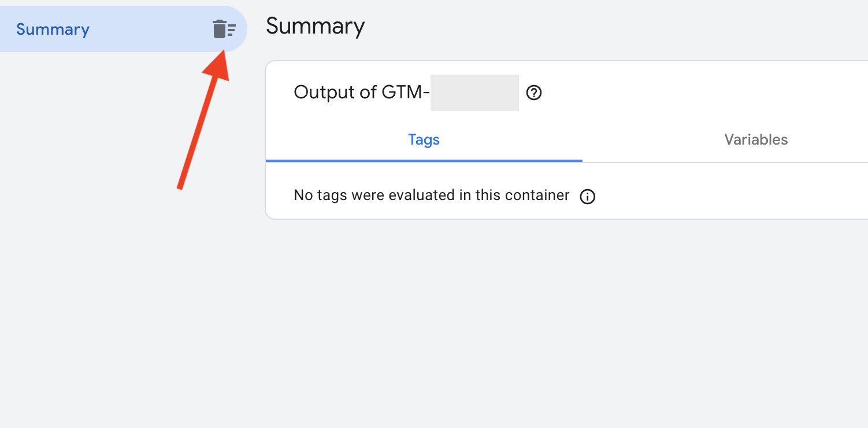This screenshot has width=868, height=428.
Task: Click the help question mark beside GTM output
Action: (x=534, y=93)
